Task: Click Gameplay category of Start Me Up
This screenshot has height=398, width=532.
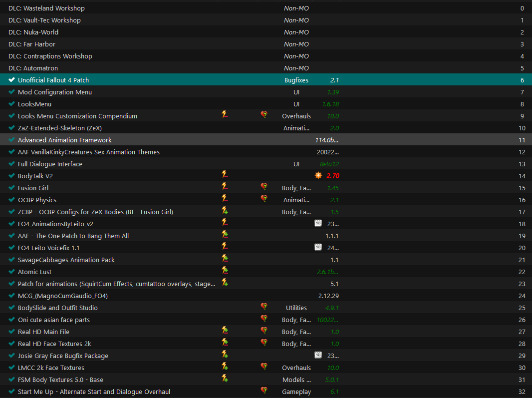Action: tap(296, 392)
